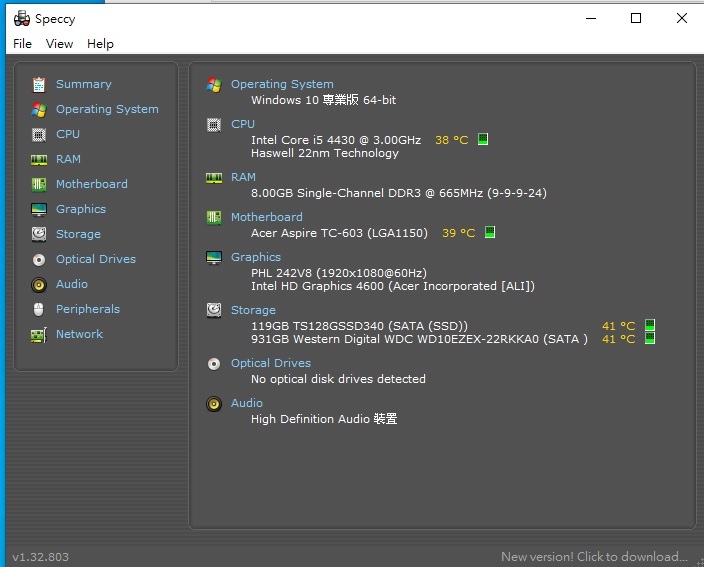
Task: Click the CPU chip icon in summary panel
Action: coord(214,124)
